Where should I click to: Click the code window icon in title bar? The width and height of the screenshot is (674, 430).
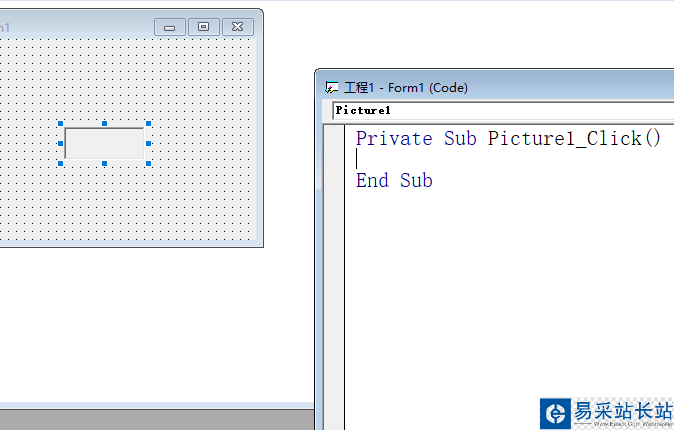[332, 88]
